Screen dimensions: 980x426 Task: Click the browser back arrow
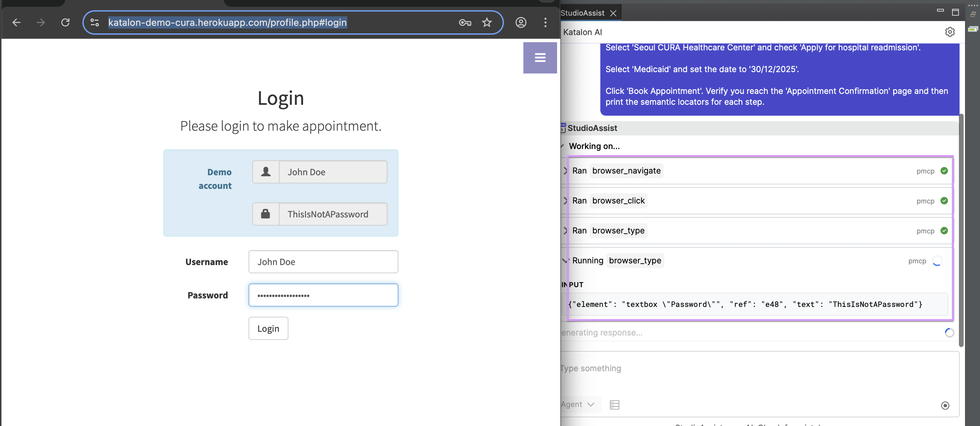16,23
